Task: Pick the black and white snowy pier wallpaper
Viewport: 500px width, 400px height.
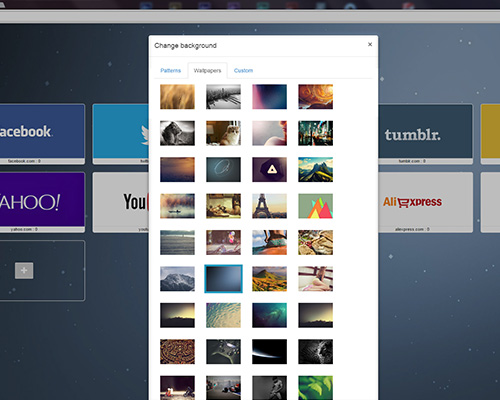Action: (223, 97)
